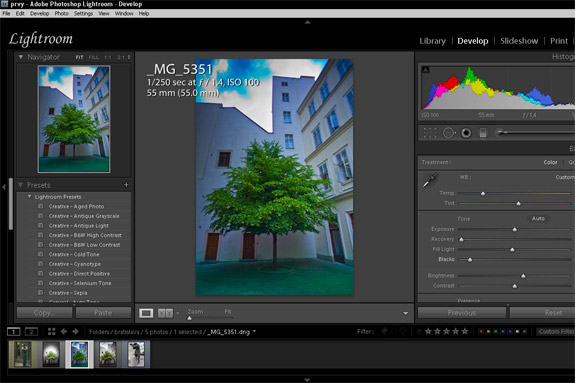
Task: Filter by five-star rating (last star)
Action: pos(465,332)
